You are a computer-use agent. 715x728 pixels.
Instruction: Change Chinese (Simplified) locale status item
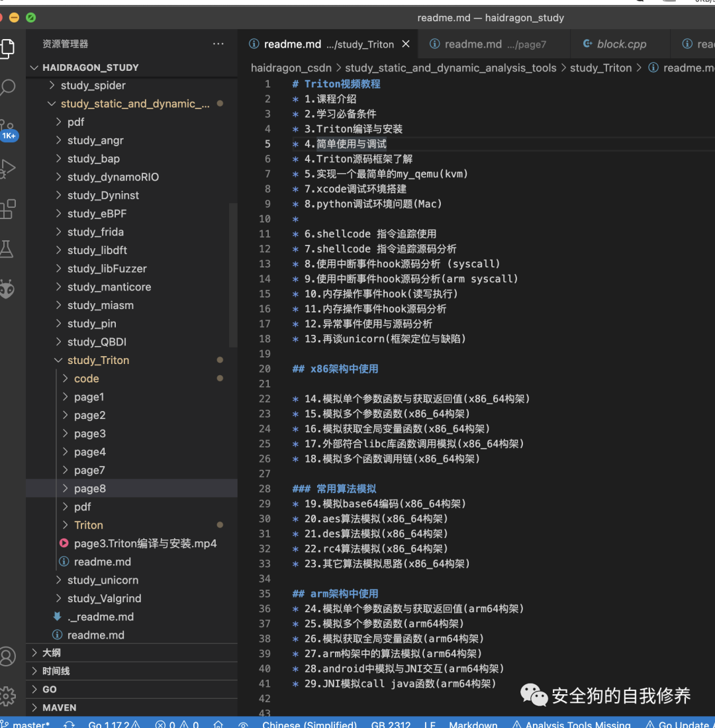pos(309,724)
